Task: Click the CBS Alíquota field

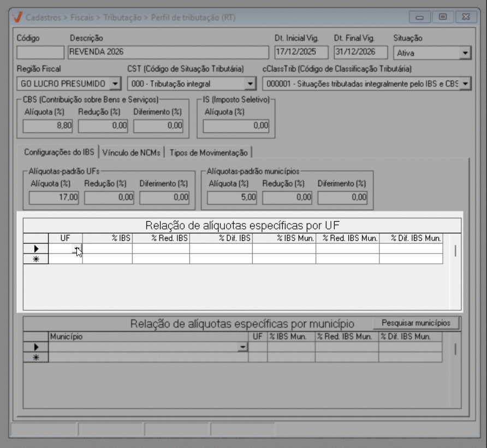Action: point(48,126)
